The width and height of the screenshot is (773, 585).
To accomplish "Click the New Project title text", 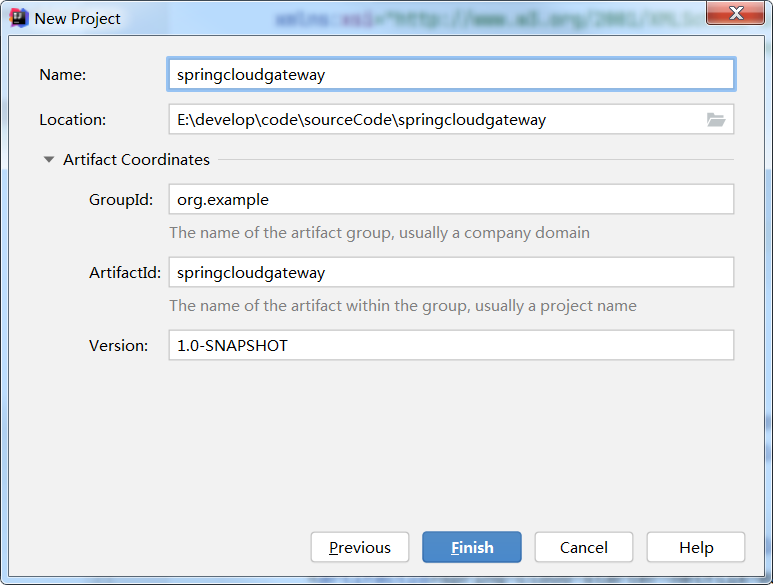I will tap(78, 18).
